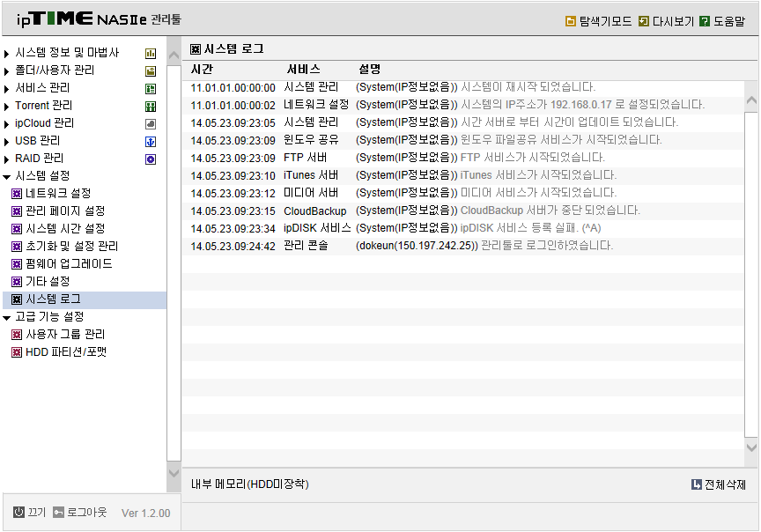The width and height of the screenshot is (761, 532).
Task: Open 도움말 help link
Action: coord(729,21)
